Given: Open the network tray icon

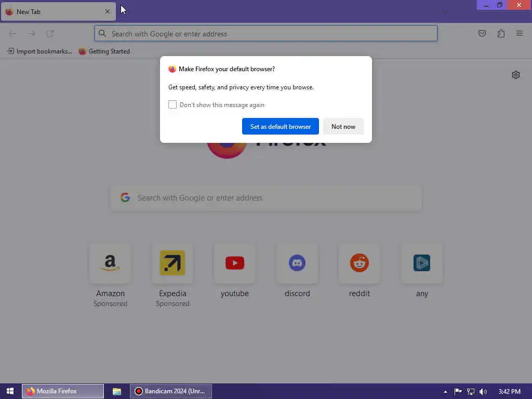Looking at the screenshot, I should click(471, 392).
